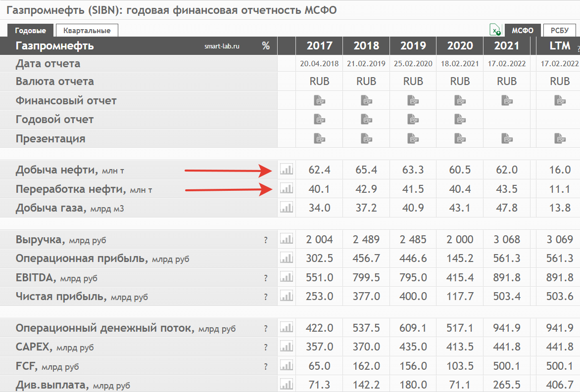The image size is (580, 392).
Task: Click the 2019 column header
Action: point(413,46)
